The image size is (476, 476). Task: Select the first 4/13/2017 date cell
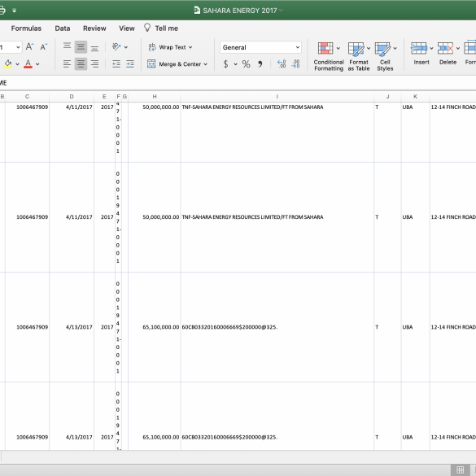coord(72,327)
